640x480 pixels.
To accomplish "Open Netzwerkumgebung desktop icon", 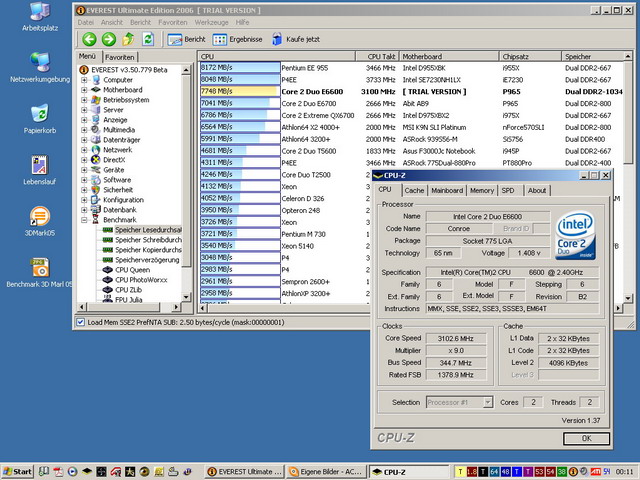I will click(x=40, y=63).
